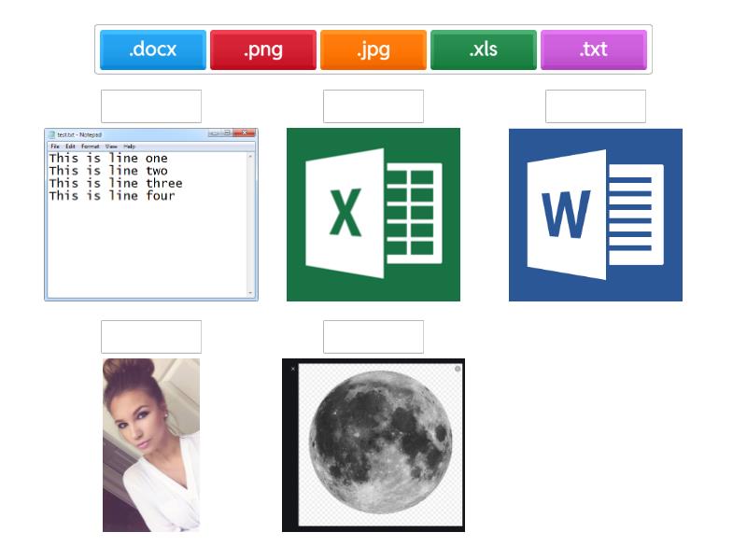Screen dimensions: 747x560
Task: Click the Word logo image
Action: (x=595, y=215)
